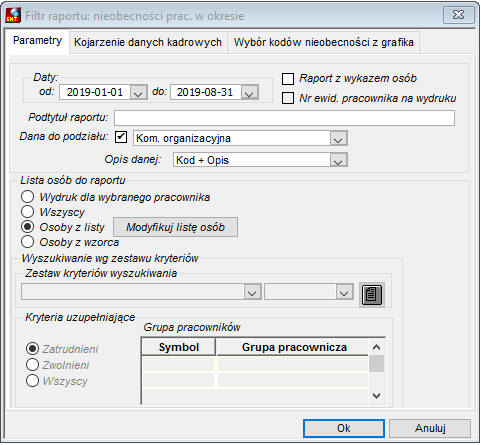Image resolution: width=481 pixels, height=445 pixels.
Task: Click the Grupa pracowników table scroll down arrow
Action: tap(377, 396)
